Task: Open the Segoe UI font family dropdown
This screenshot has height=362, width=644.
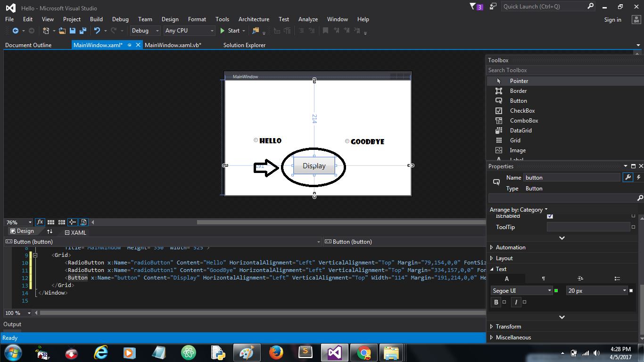Action: click(x=551, y=290)
